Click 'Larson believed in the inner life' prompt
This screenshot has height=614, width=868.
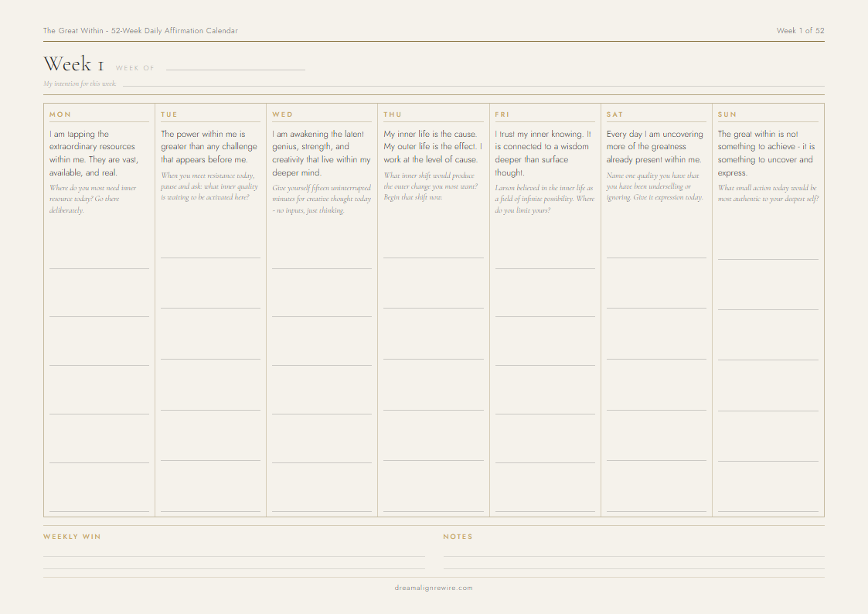545,199
